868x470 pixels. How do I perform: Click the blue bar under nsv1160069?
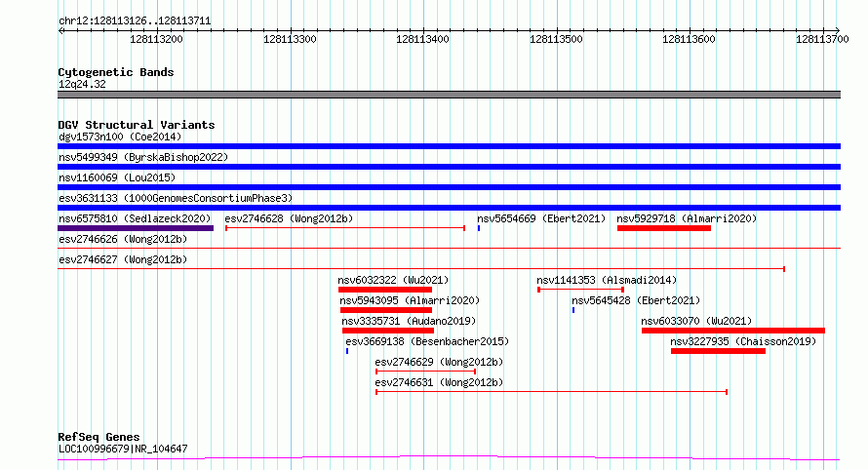pos(449,187)
